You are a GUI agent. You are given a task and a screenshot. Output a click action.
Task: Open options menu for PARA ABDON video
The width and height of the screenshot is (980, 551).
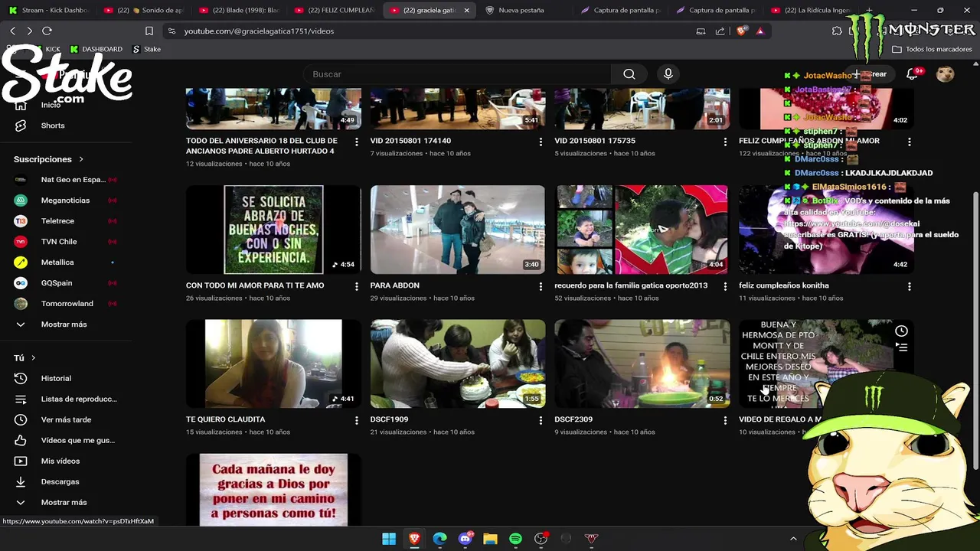541,286
